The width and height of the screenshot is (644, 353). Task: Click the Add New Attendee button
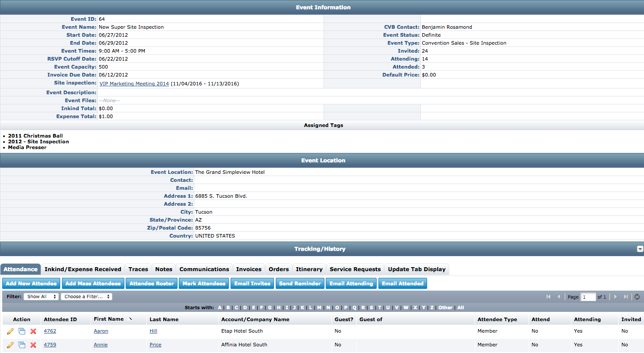pos(31,284)
